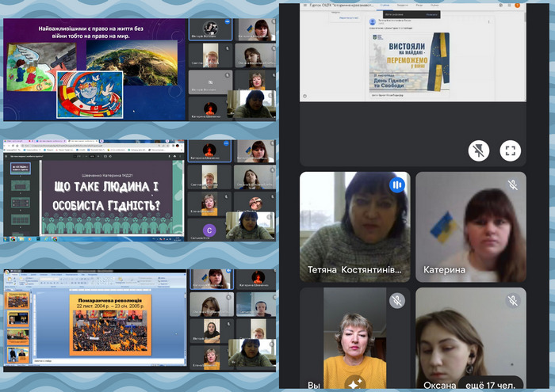Open blue options badge on Вікторія tile
The image size is (555, 392).
coord(228,21)
